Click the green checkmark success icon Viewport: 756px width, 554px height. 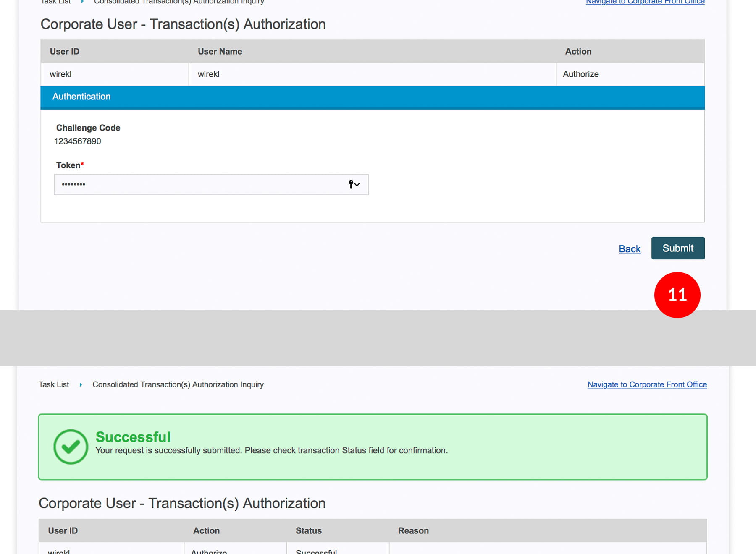(x=71, y=447)
